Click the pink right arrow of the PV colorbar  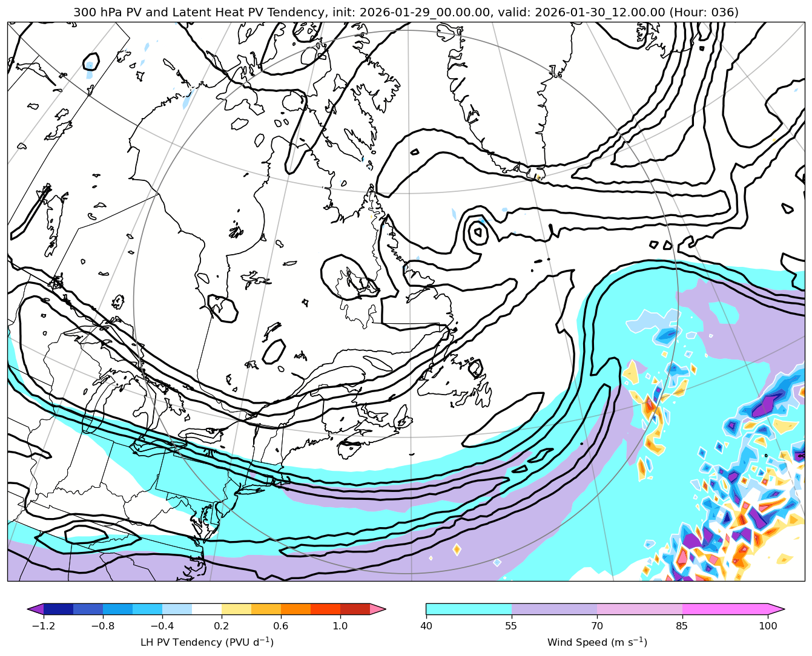point(377,609)
